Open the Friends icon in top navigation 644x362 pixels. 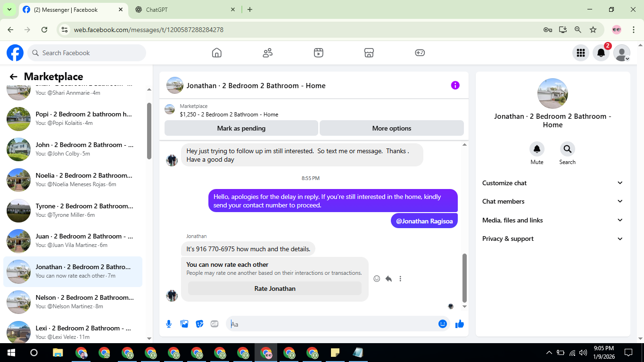pos(268,53)
